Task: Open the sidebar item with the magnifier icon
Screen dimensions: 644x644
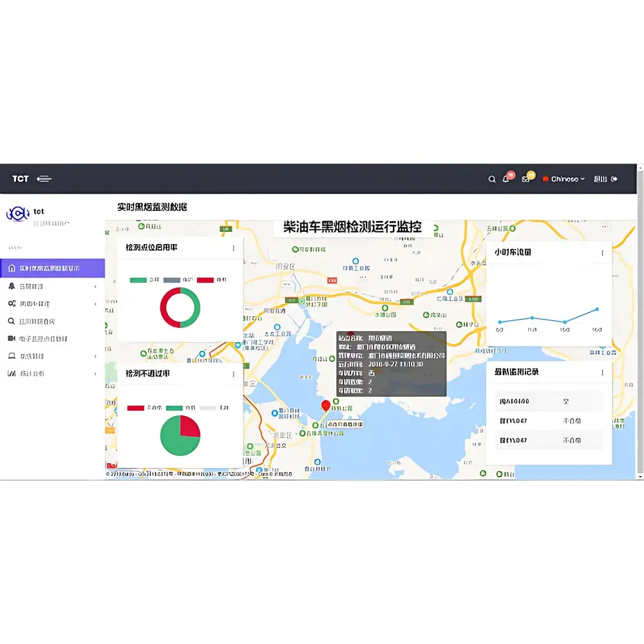Action: pos(53,321)
